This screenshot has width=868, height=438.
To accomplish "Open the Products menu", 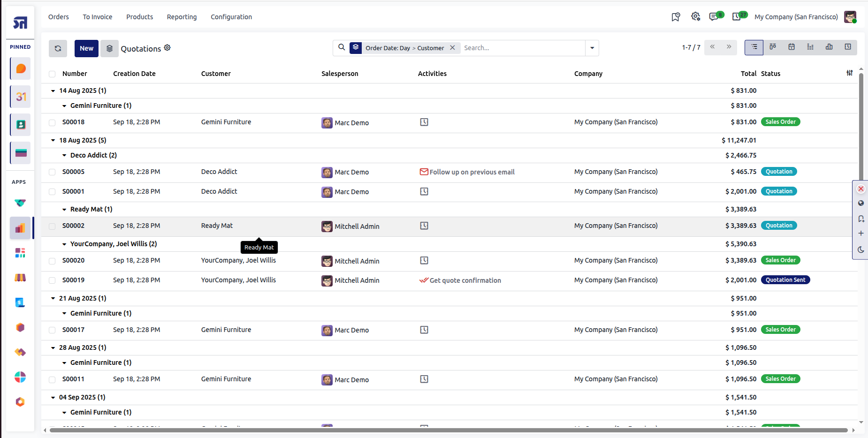I will point(140,17).
